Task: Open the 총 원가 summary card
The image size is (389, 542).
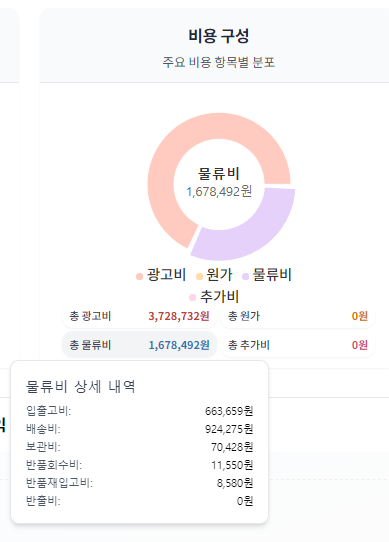Action: pos(297,316)
